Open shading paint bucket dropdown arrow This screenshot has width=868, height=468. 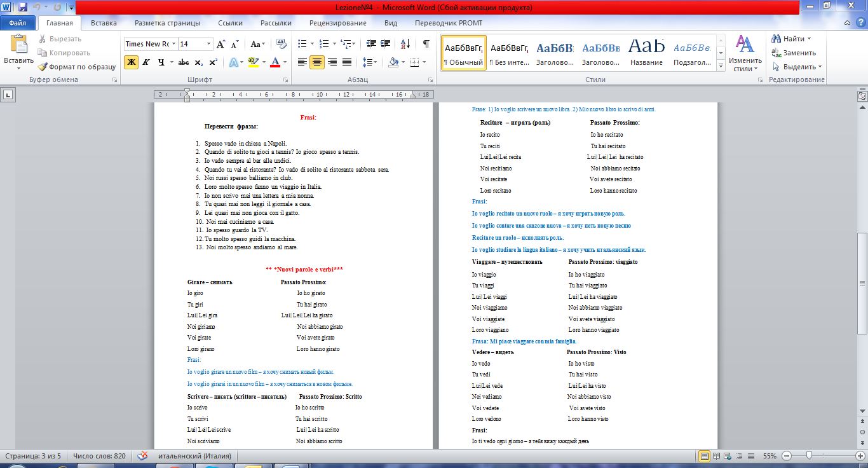tap(404, 62)
